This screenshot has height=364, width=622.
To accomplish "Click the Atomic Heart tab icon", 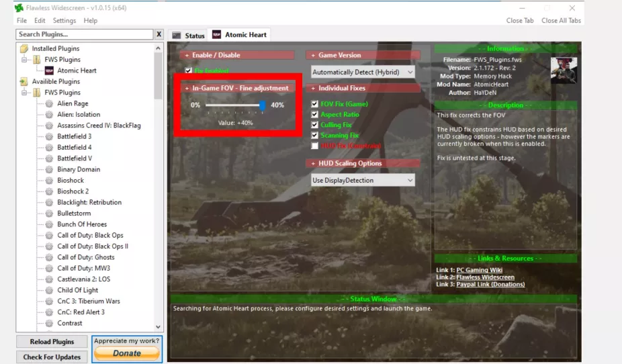I will [216, 34].
